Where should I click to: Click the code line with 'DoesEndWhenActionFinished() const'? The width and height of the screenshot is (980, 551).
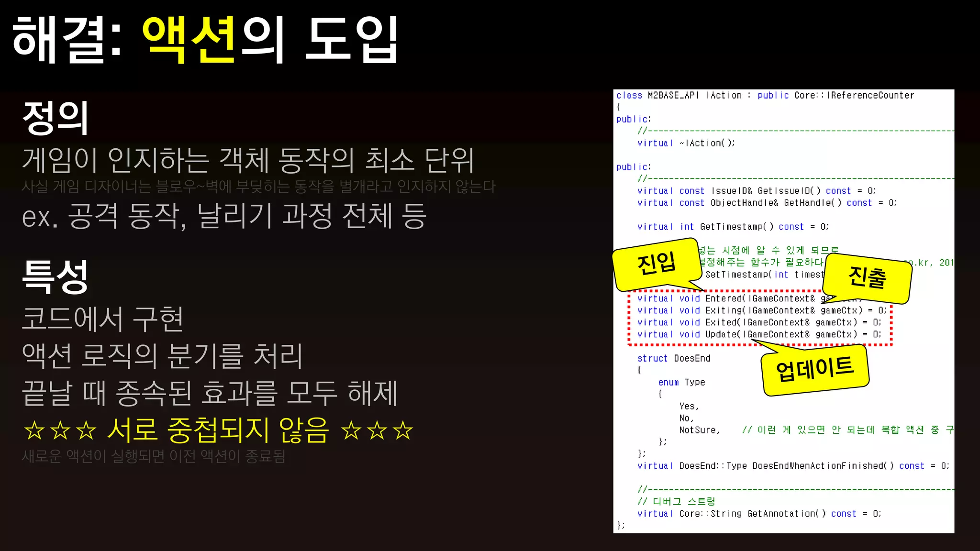(x=793, y=466)
